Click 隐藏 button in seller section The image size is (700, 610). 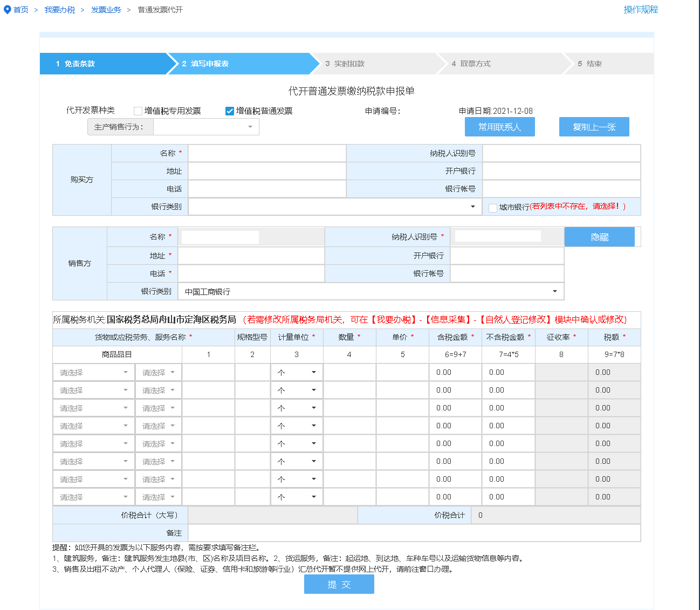(600, 237)
